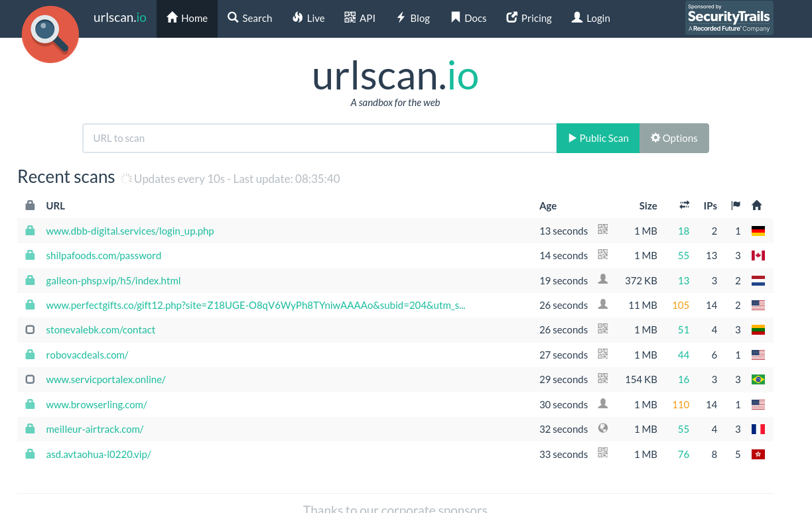This screenshot has width=812, height=513.
Task: Click the Netherlands flag in galleon-phsp.vip row
Action: [x=758, y=281]
